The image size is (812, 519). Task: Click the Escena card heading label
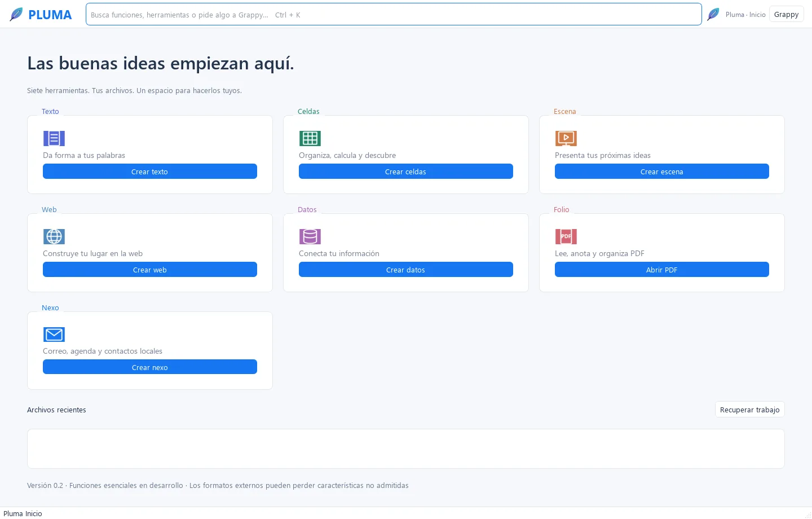pyautogui.click(x=565, y=111)
